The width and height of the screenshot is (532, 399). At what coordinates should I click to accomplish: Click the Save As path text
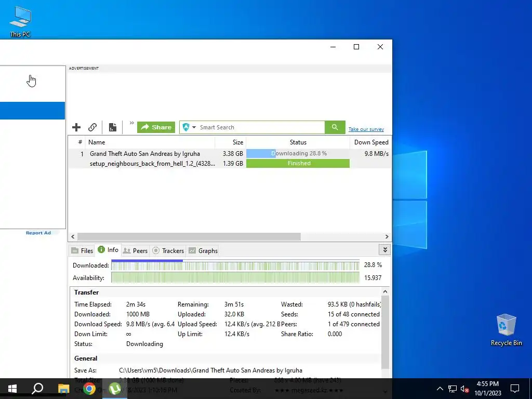(x=210, y=370)
